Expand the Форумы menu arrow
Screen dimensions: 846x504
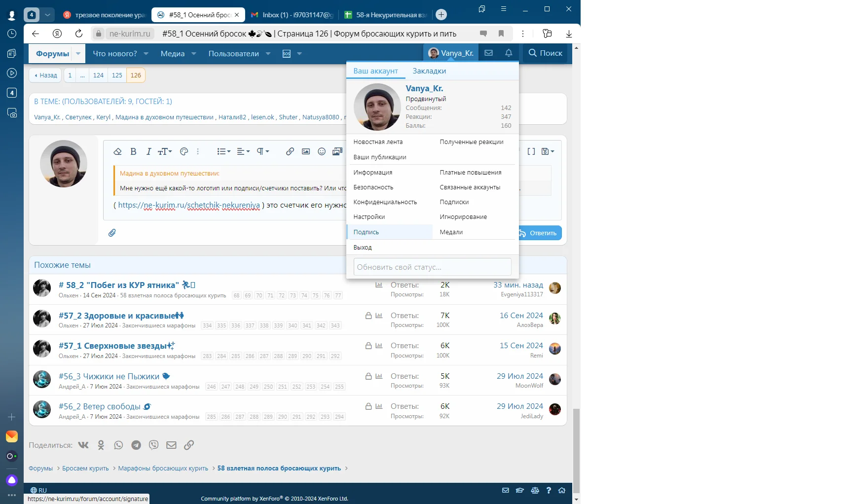78,53
